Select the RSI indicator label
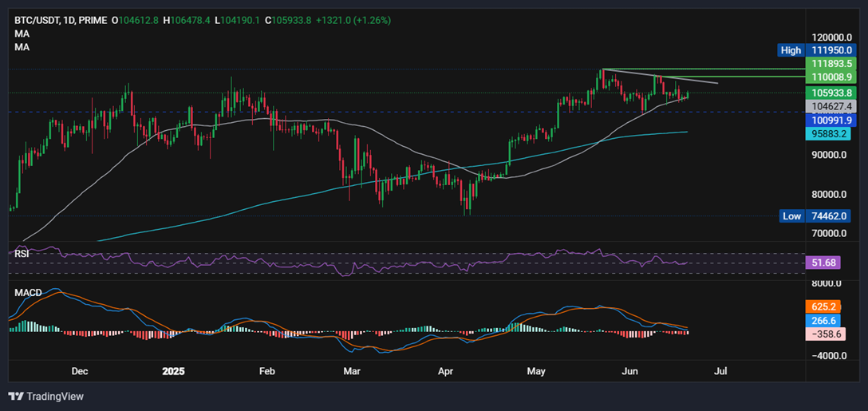The image size is (868, 411). [x=22, y=254]
